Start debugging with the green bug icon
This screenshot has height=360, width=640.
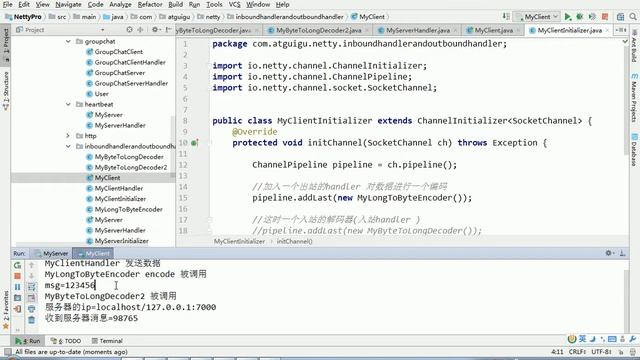(580, 17)
